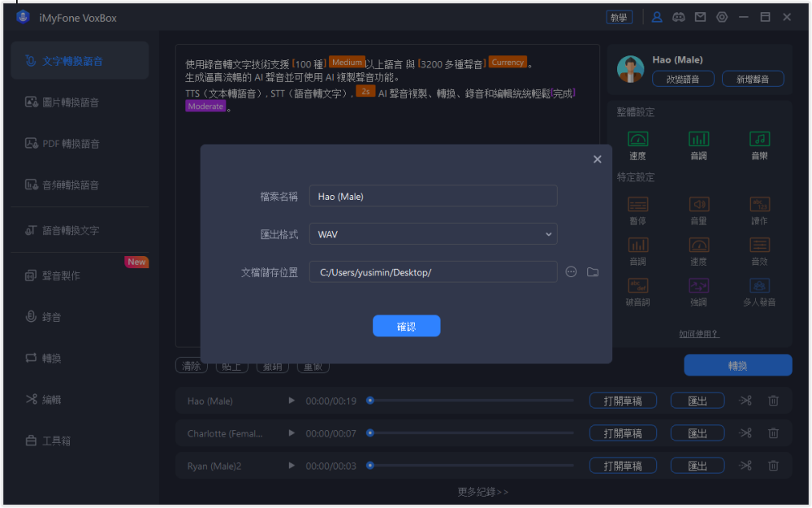
Task: Click scissors cut icon for Charlotte row
Action: click(745, 433)
